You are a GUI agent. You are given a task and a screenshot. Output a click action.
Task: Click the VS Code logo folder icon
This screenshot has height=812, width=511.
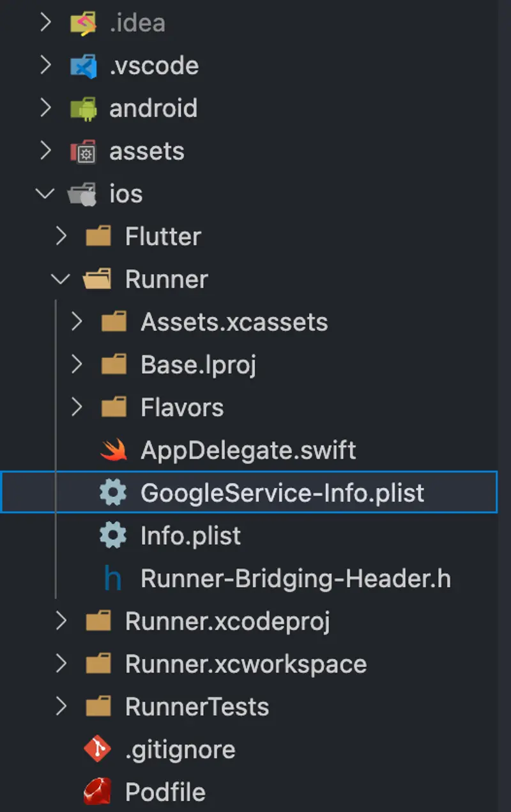coord(83,66)
